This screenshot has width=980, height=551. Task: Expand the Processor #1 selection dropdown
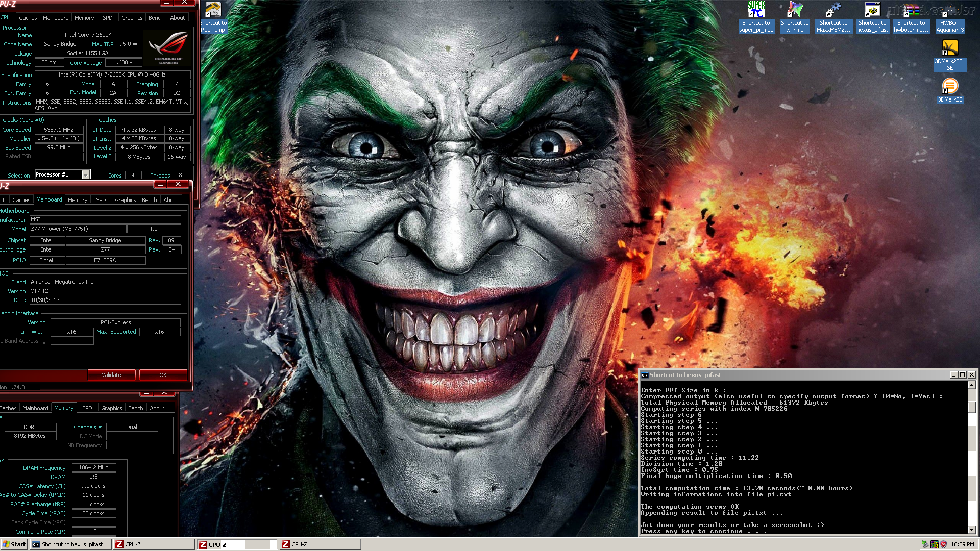point(86,175)
